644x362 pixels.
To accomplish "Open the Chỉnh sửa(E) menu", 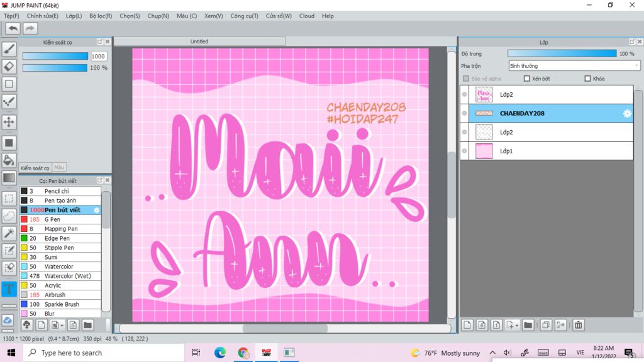I will point(42,16).
